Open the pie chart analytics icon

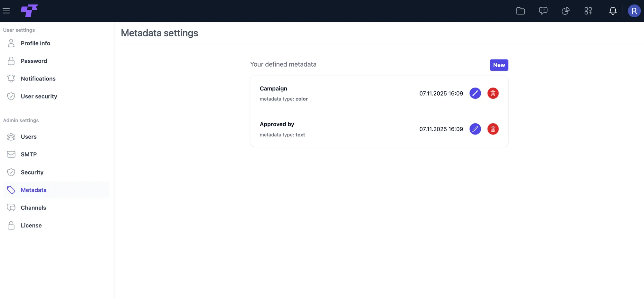565,11
